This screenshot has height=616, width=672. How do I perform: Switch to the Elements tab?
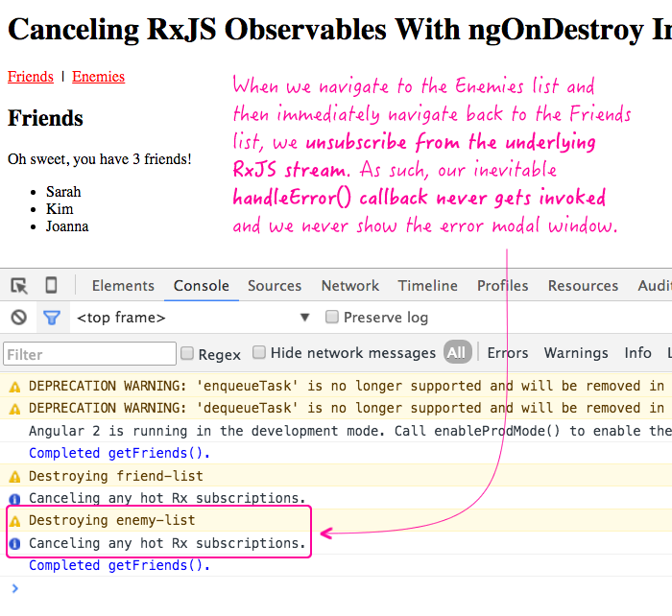pyautogui.click(x=123, y=286)
